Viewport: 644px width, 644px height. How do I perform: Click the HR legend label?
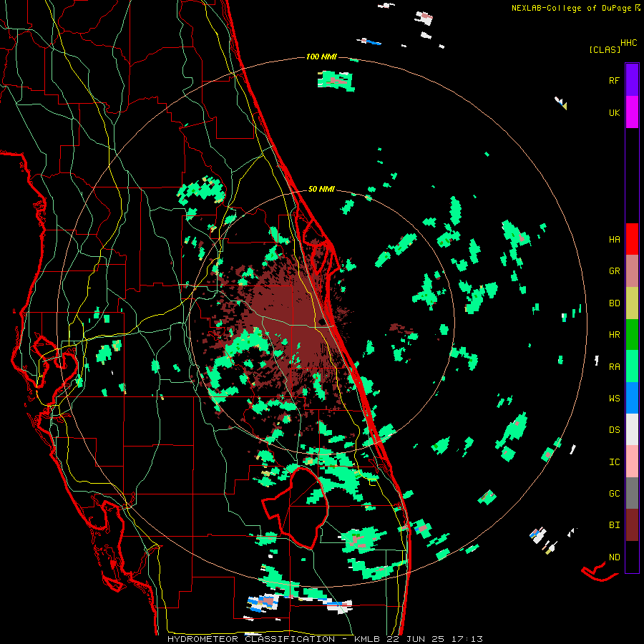[614, 335]
